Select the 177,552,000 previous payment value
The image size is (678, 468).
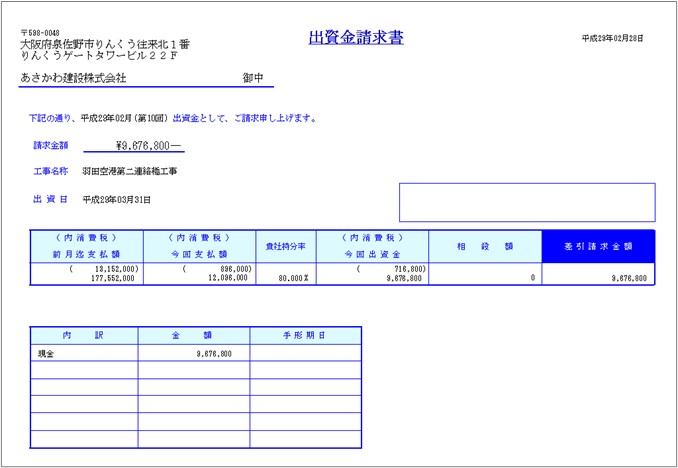pyautogui.click(x=117, y=279)
